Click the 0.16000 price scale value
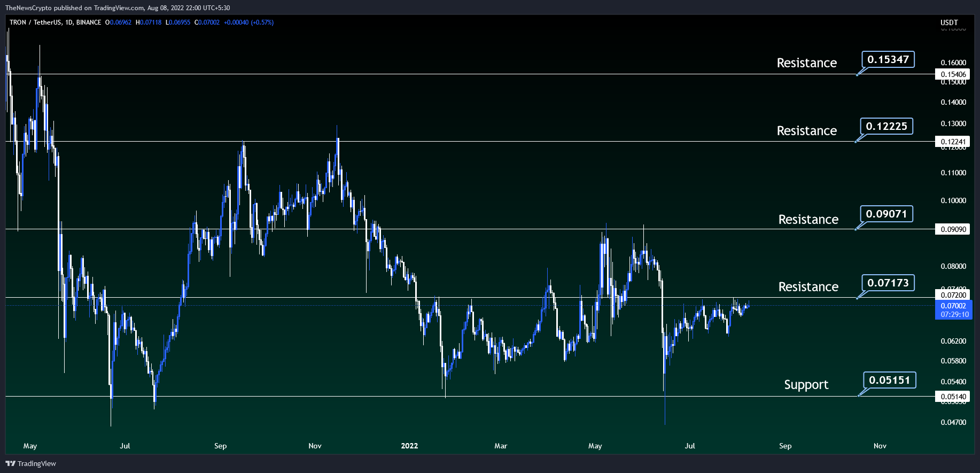The width and height of the screenshot is (980, 473). tap(953, 63)
